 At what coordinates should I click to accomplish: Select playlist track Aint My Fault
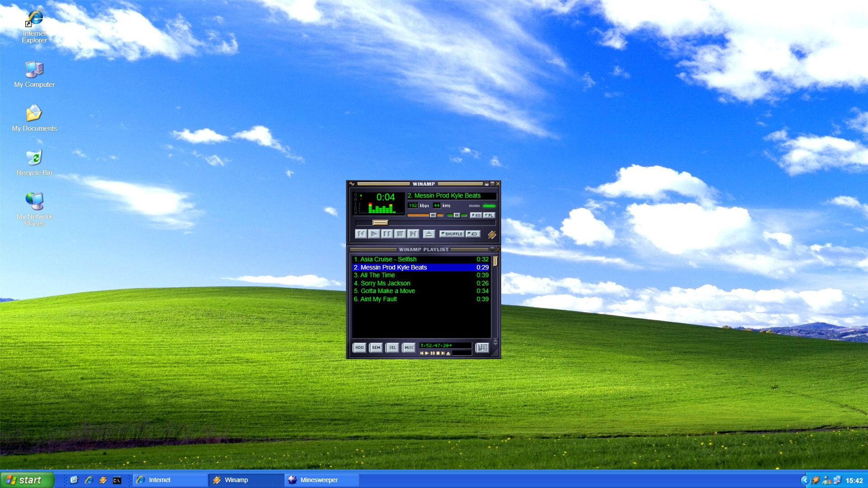[x=421, y=299]
